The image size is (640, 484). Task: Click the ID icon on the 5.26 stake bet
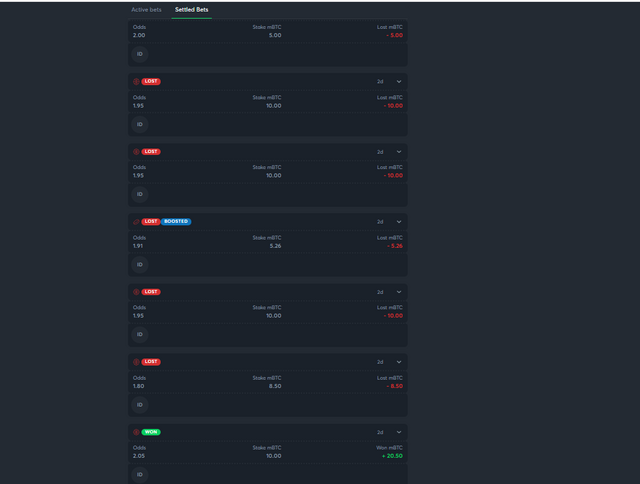point(140,264)
